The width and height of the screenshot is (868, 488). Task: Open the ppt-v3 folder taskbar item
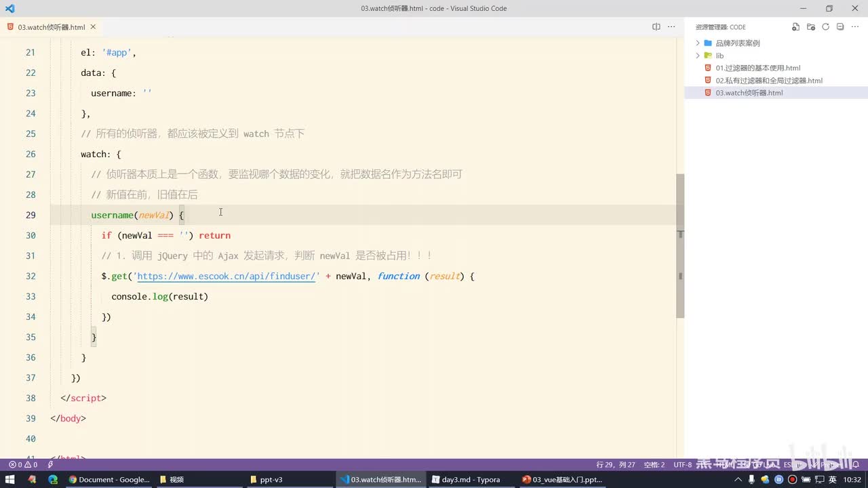coord(290,479)
